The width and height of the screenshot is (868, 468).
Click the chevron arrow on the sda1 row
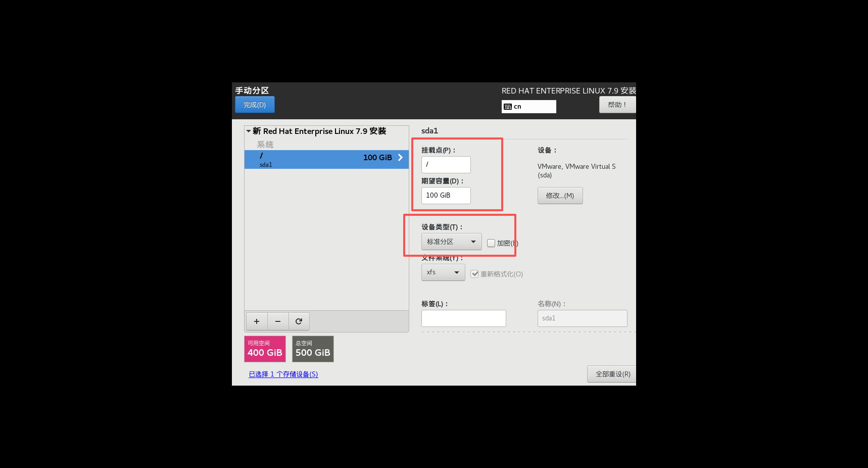[400, 158]
